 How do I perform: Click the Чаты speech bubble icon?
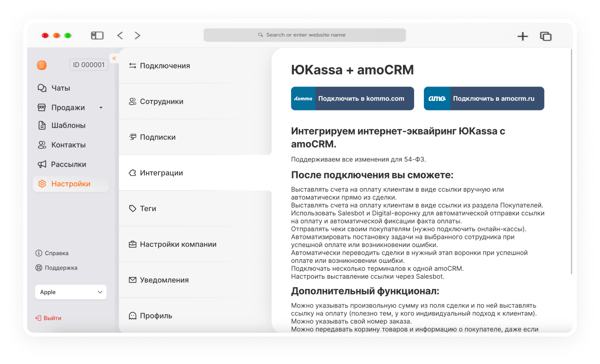pyautogui.click(x=42, y=88)
